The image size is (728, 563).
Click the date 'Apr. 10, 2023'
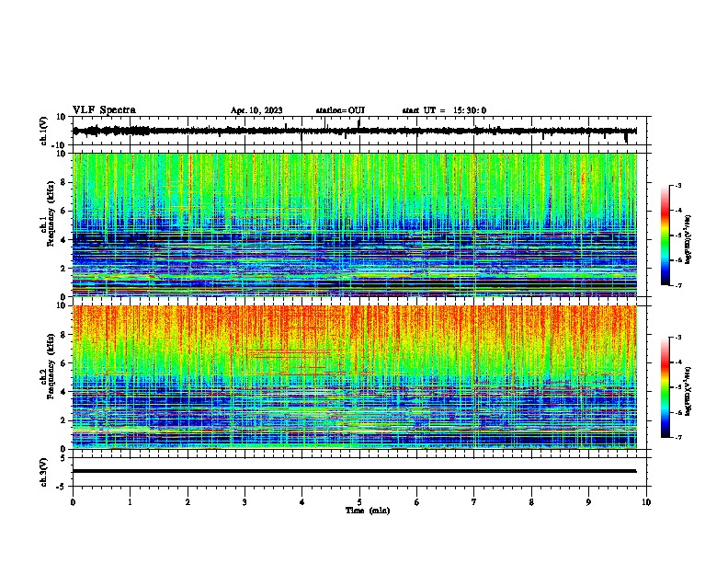(x=256, y=110)
